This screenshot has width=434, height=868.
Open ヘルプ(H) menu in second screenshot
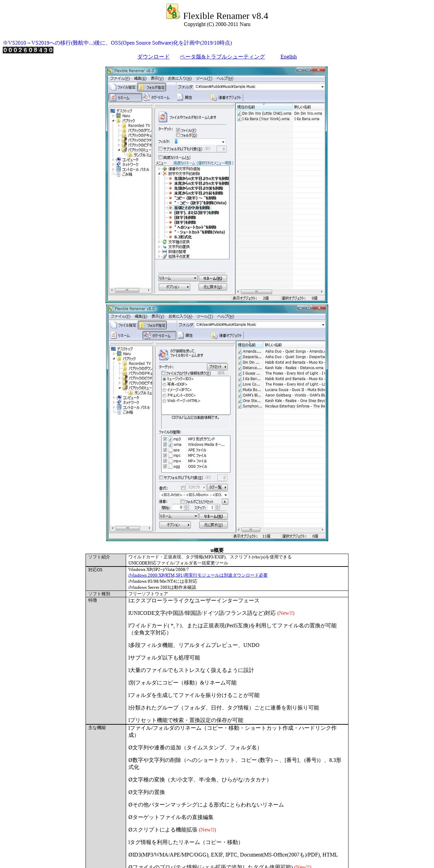tap(225, 316)
